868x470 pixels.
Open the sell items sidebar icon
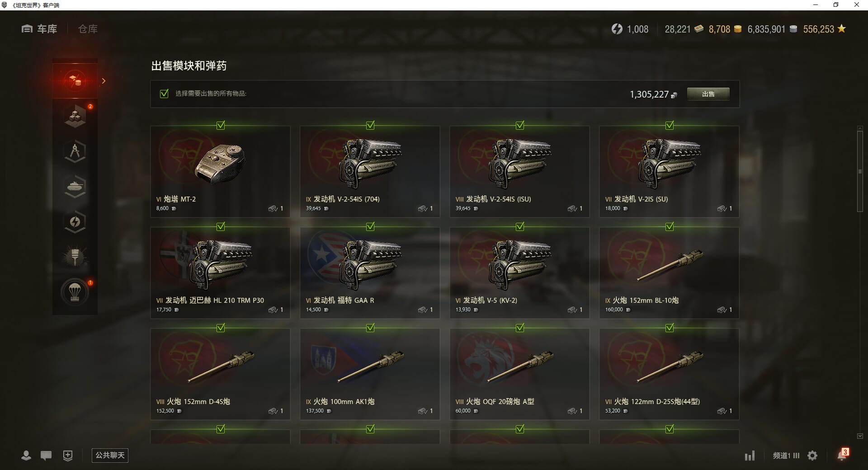75,81
